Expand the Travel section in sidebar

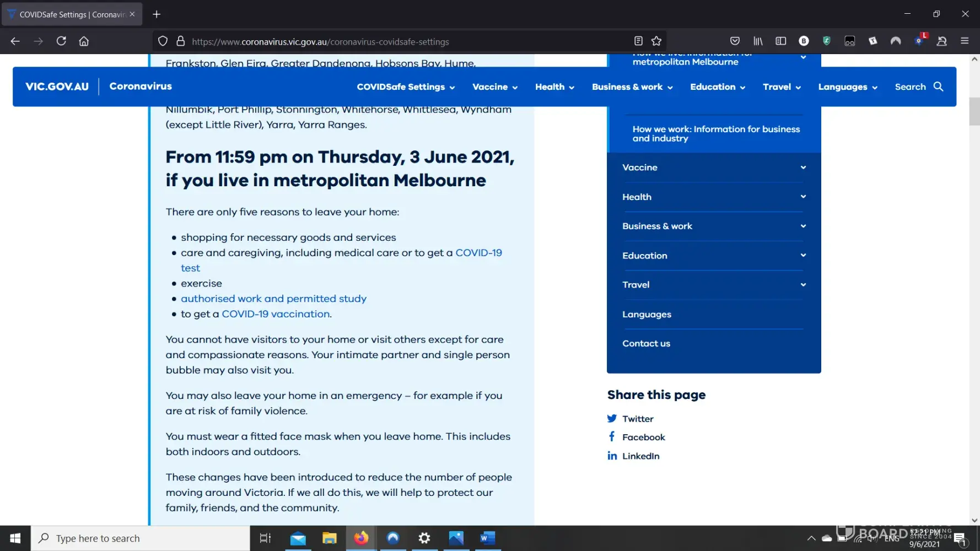point(803,285)
